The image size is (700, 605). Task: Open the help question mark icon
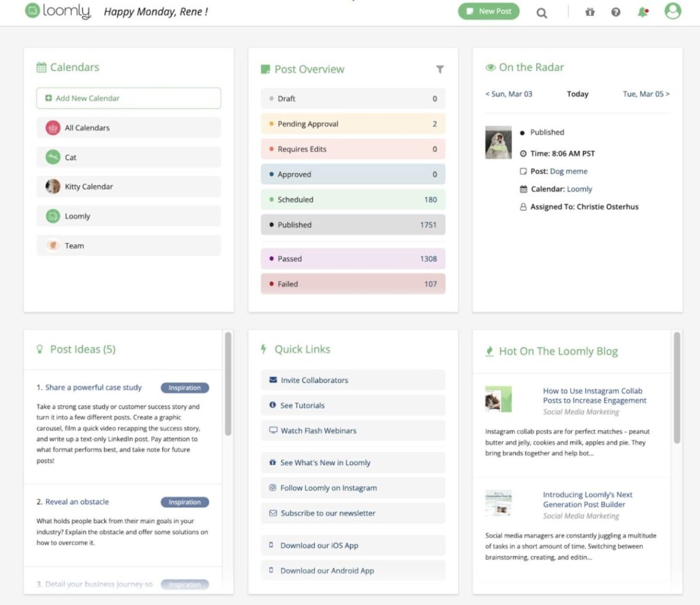pyautogui.click(x=616, y=12)
